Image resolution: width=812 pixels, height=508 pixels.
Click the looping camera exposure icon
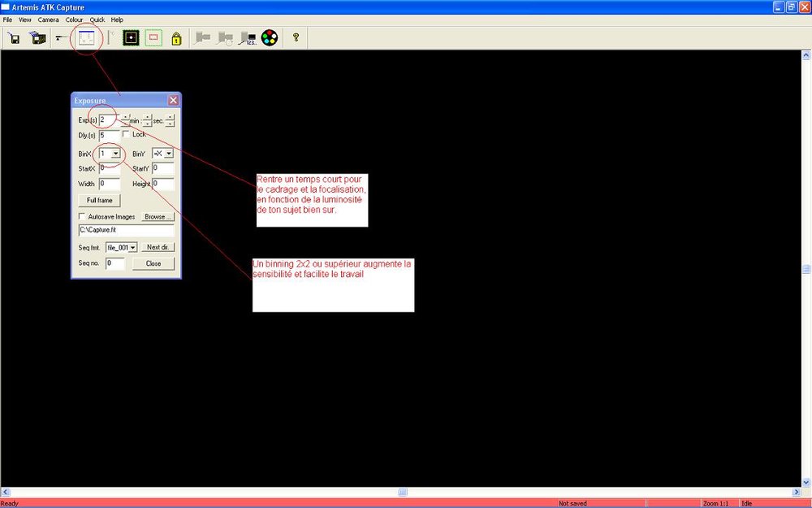point(225,38)
